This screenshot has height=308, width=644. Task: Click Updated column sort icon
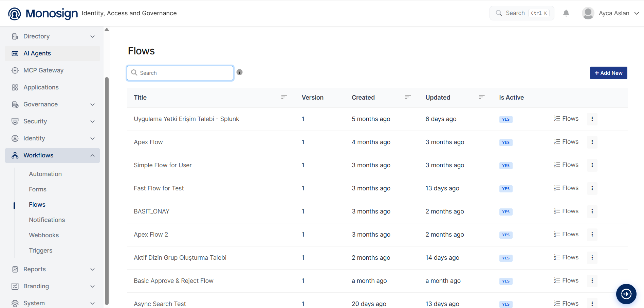point(481,97)
